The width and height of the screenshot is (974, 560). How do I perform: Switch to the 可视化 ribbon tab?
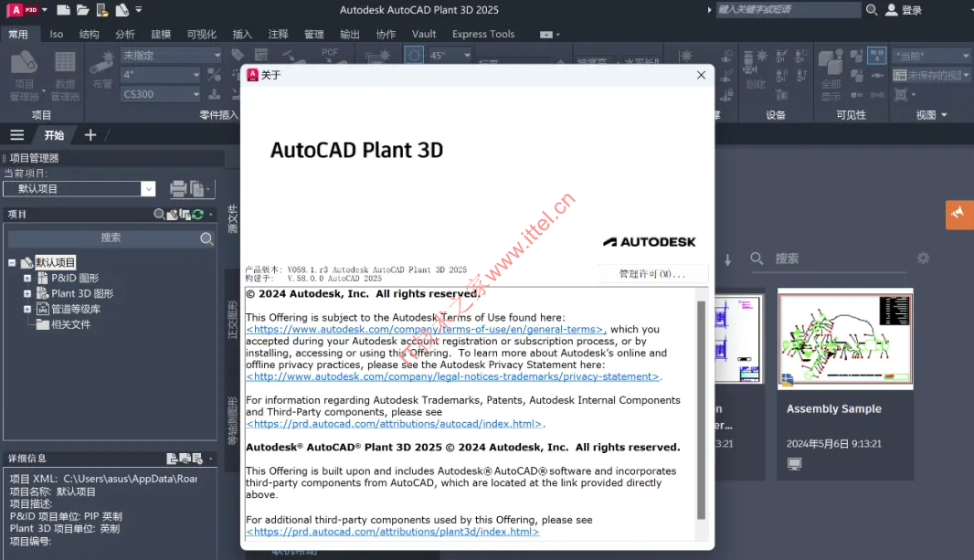point(202,34)
